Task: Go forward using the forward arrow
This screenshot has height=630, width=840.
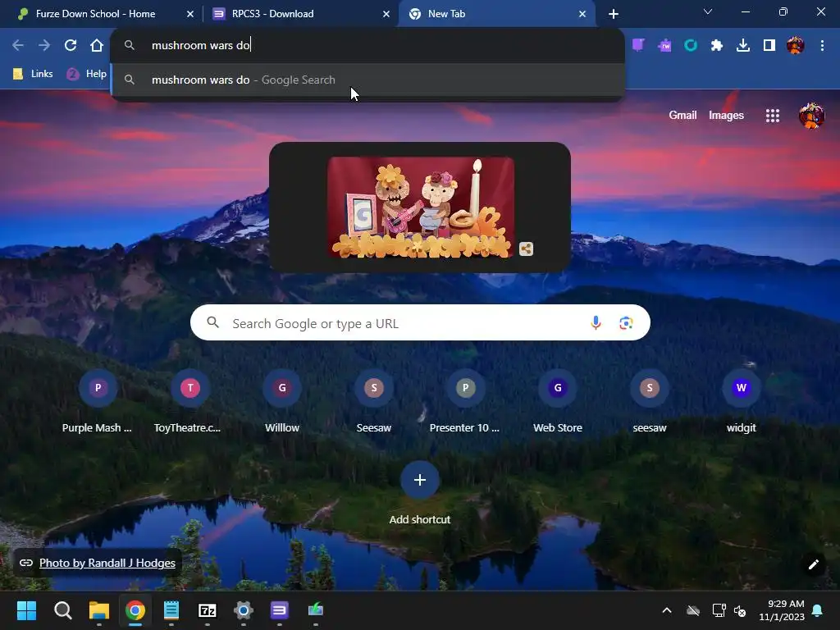Action: [x=44, y=46]
